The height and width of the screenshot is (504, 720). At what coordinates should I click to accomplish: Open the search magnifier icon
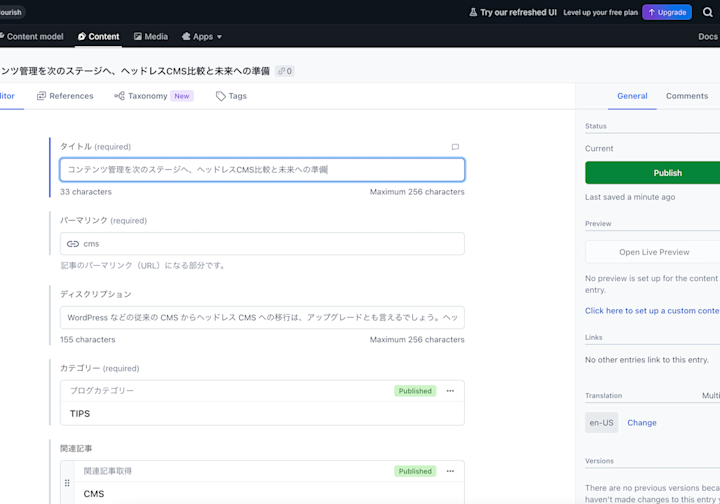coord(707,12)
